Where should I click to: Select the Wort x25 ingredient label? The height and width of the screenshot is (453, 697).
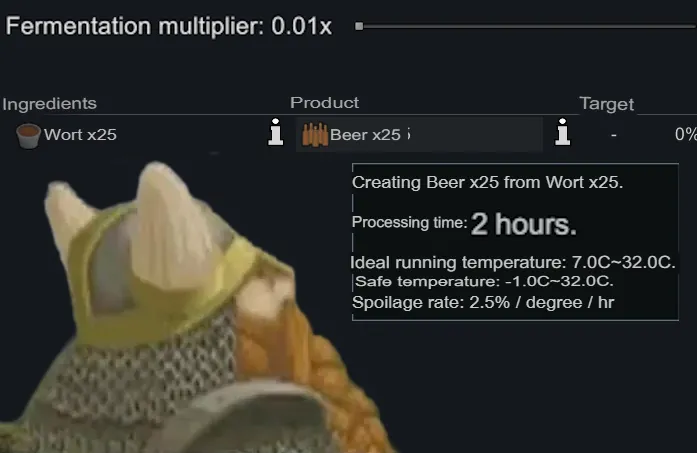coord(80,135)
